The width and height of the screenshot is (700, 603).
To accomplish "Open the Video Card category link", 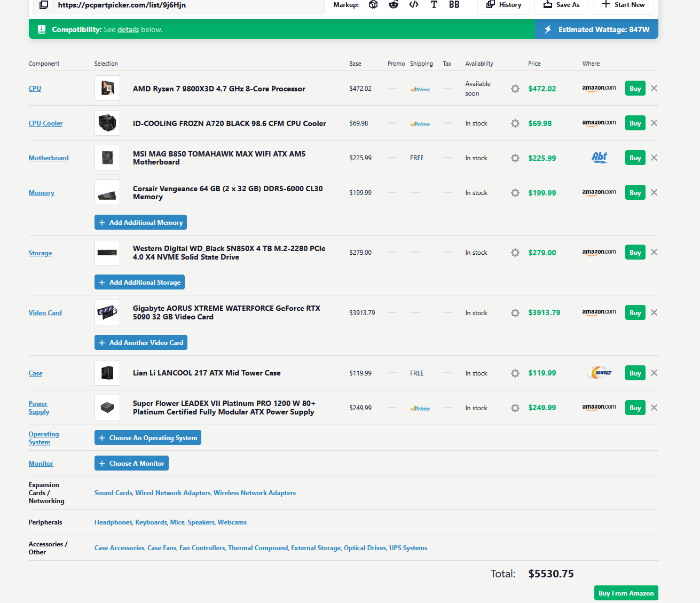I will [45, 313].
